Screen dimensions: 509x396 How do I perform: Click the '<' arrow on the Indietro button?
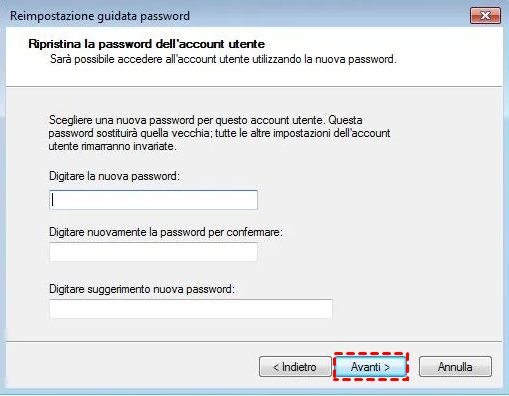pyautogui.click(x=276, y=367)
